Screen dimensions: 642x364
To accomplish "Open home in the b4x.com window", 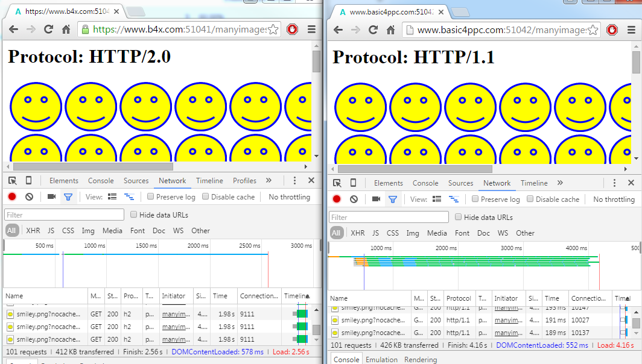I will (66, 30).
